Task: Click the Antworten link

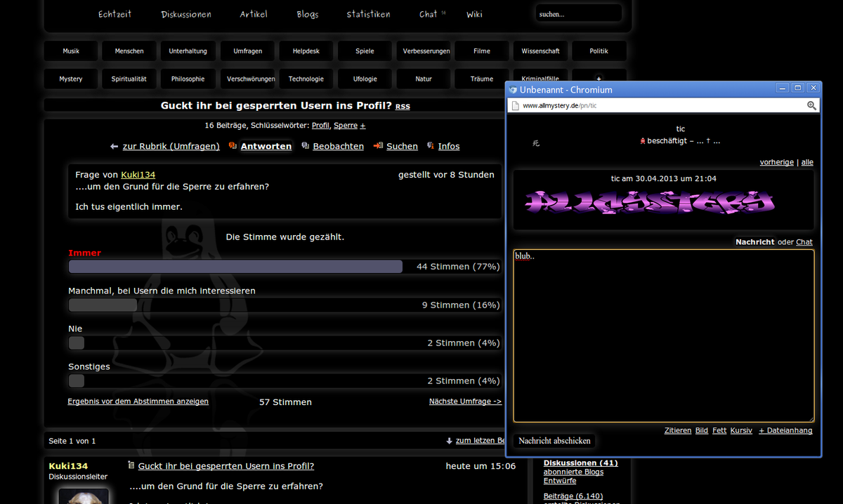Action: (x=266, y=147)
